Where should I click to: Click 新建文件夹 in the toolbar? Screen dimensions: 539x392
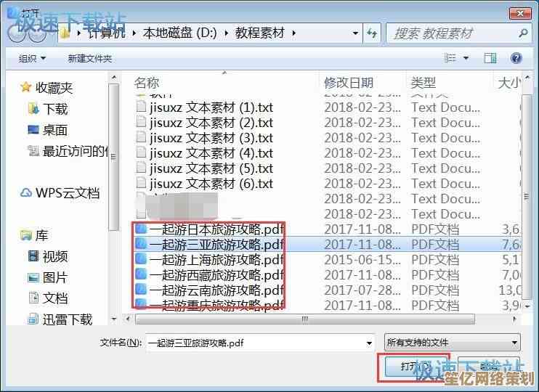pos(89,58)
